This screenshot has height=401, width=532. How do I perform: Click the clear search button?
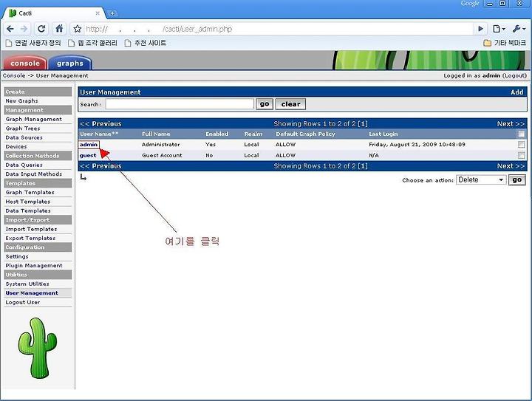[x=291, y=104]
